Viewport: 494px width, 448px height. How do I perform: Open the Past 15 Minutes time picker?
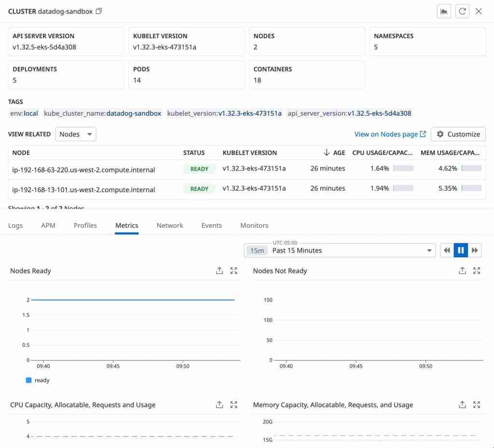[340, 250]
